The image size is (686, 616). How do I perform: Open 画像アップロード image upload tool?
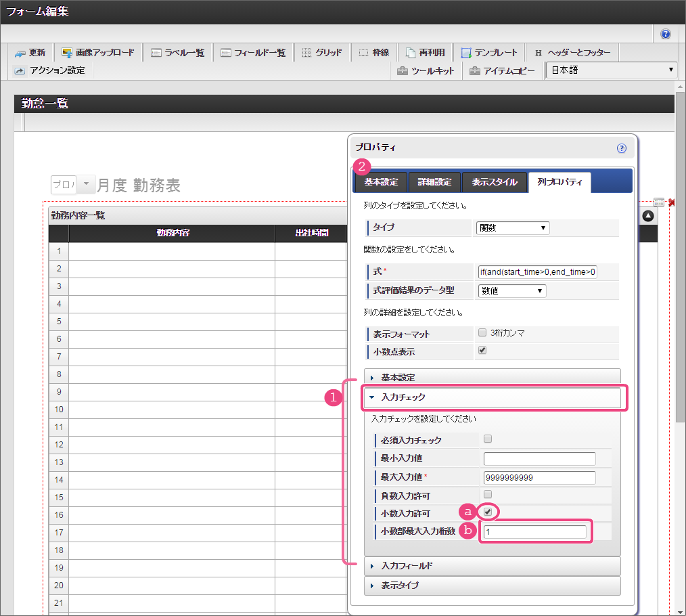click(x=98, y=53)
